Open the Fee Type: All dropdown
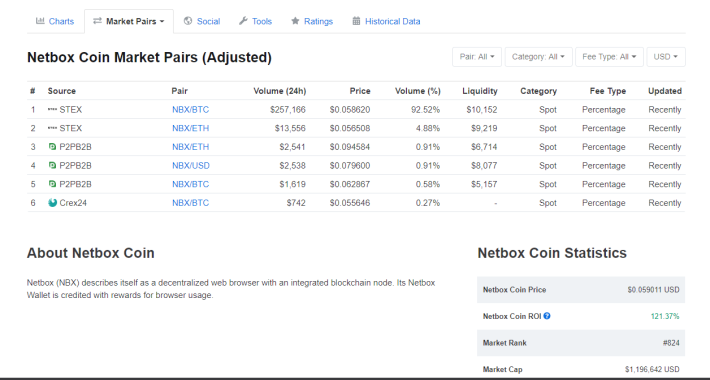This screenshot has width=710, height=380. click(x=609, y=57)
